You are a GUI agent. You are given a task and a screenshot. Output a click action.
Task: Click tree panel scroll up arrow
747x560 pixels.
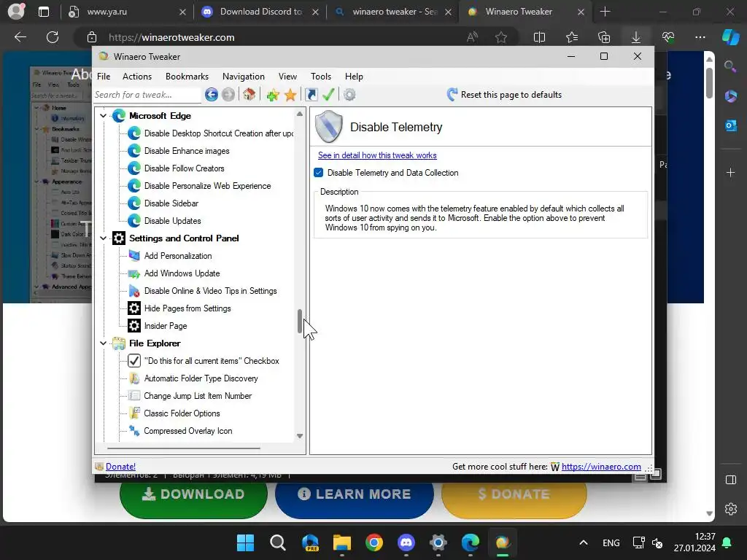(x=300, y=114)
